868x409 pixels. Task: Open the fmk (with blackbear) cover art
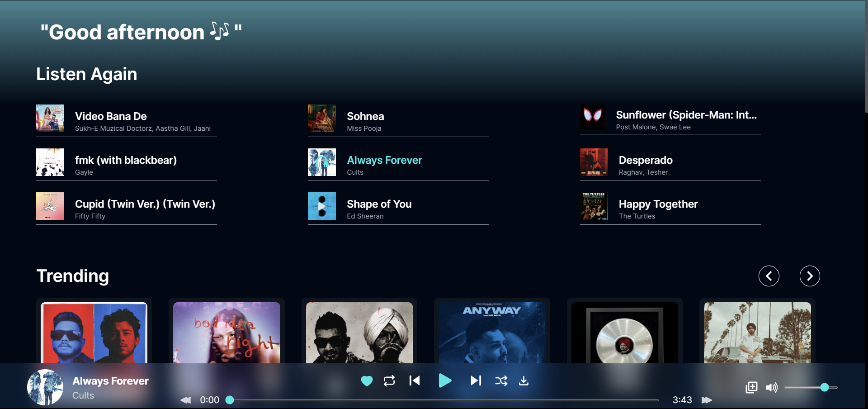[x=50, y=162]
